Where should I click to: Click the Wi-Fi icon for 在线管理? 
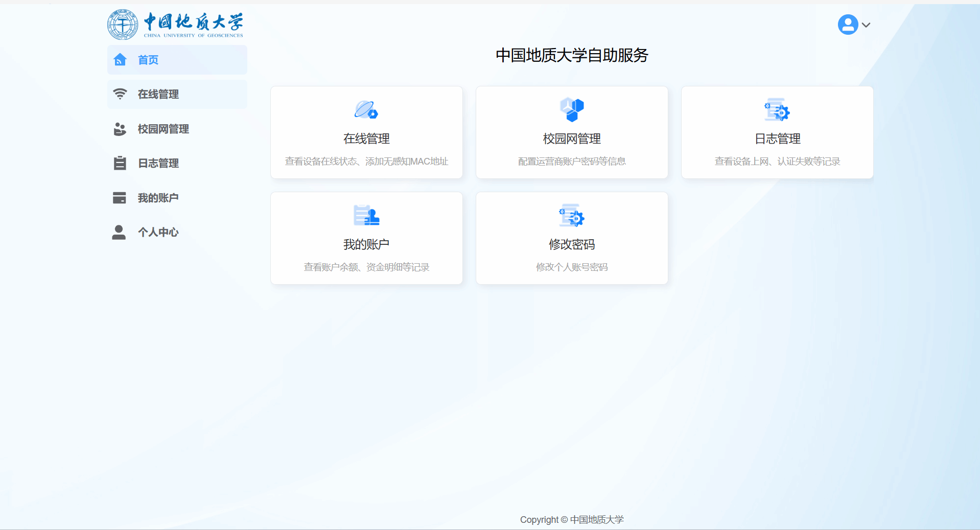coord(120,94)
